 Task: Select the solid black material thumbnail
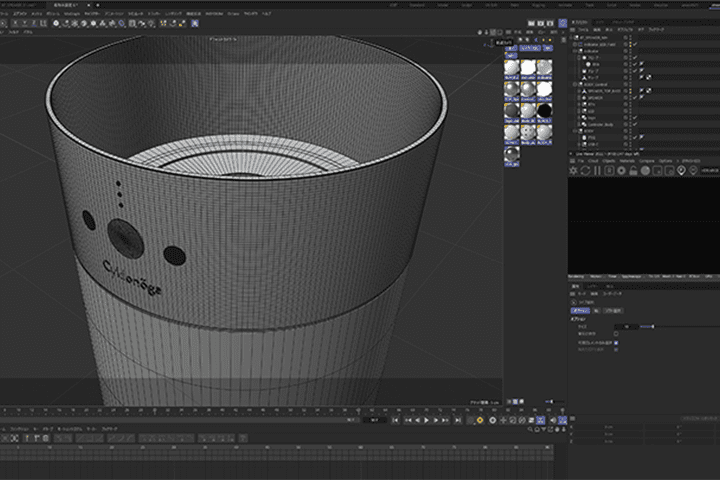click(x=545, y=111)
